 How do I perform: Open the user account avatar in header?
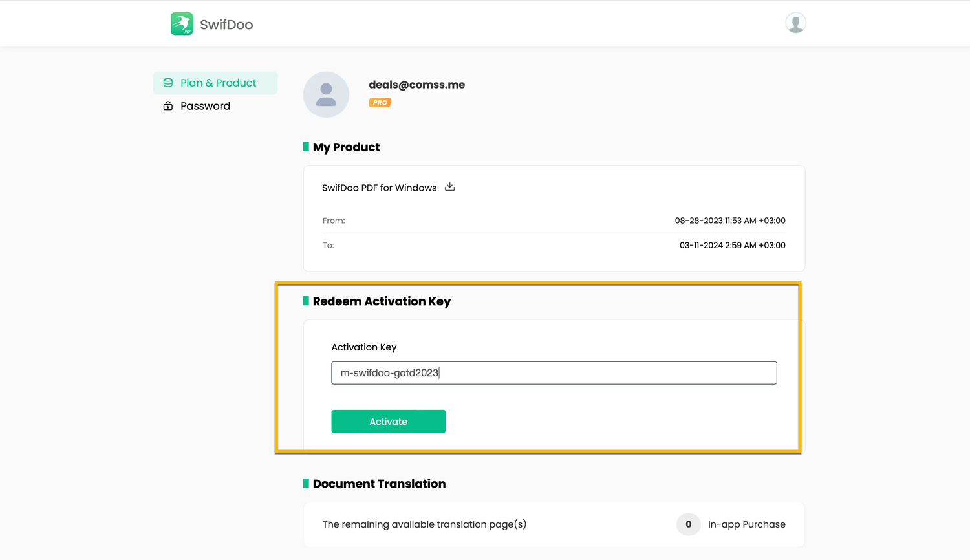tap(795, 23)
